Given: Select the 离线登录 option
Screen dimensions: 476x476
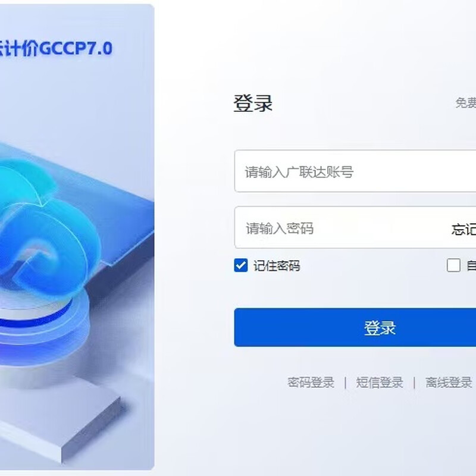Looking at the screenshot, I should tap(449, 383).
